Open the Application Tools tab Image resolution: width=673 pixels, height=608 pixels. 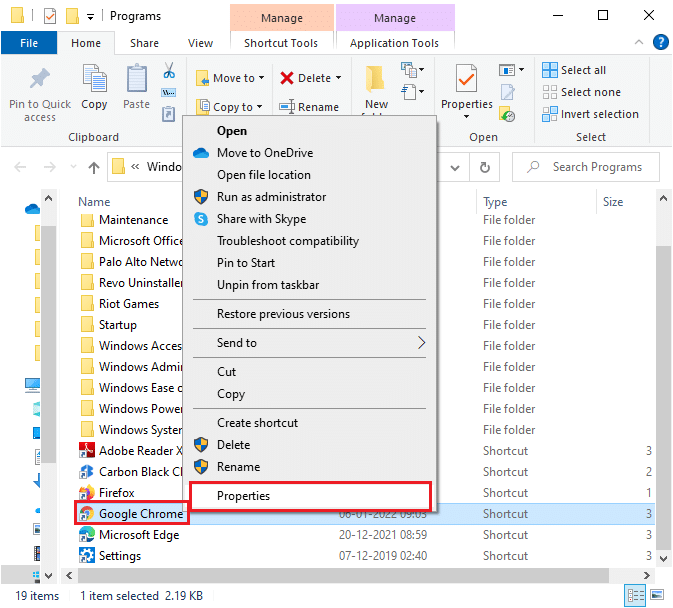[x=394, y=43]
